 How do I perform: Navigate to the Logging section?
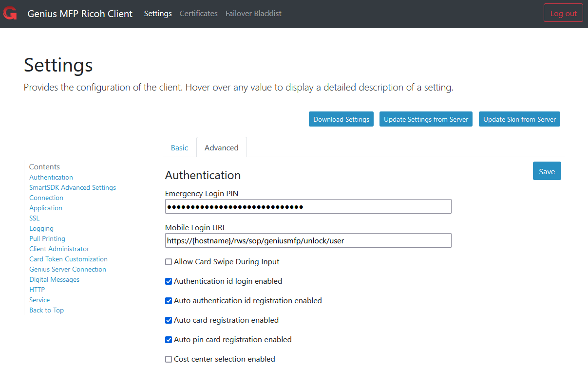click(x=41, y=228)
